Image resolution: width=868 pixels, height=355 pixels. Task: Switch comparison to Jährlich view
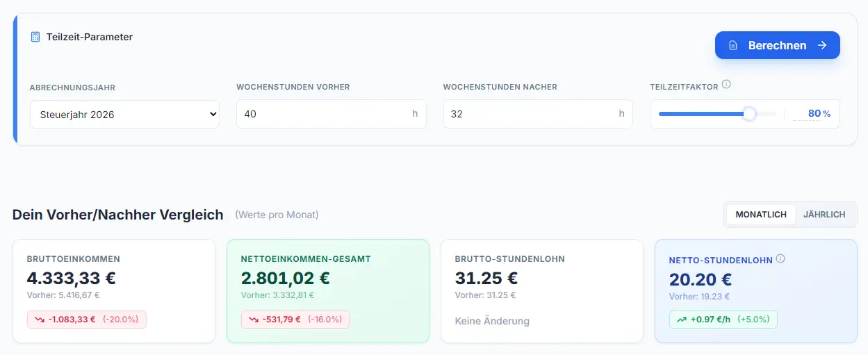point(824,215)
